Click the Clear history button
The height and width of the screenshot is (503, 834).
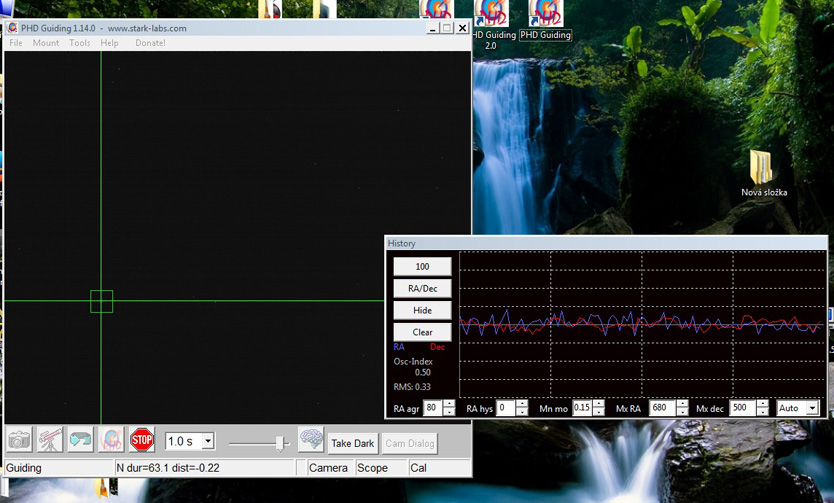(422, 332)
